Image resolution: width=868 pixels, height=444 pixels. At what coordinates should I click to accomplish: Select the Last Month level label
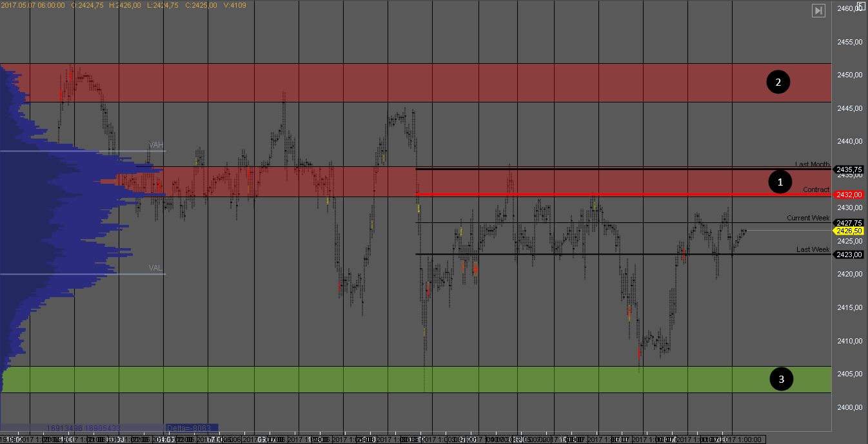(812, 164)
